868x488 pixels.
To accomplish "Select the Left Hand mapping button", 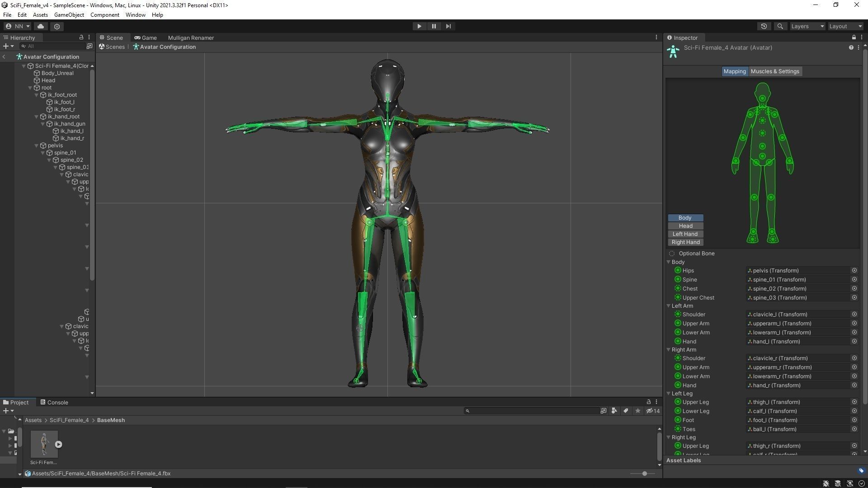I will pyautogui.click(x=685, y=234).
